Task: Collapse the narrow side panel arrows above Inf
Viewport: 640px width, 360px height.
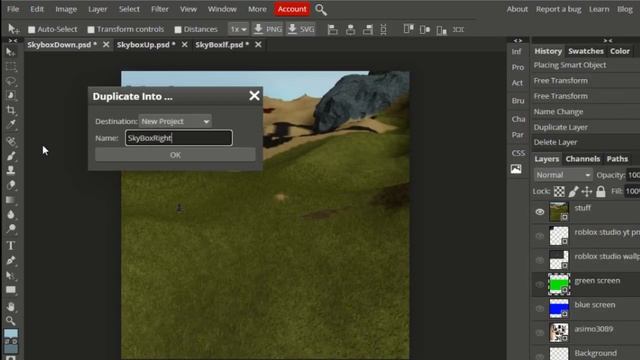Action: tap(518, 40)
